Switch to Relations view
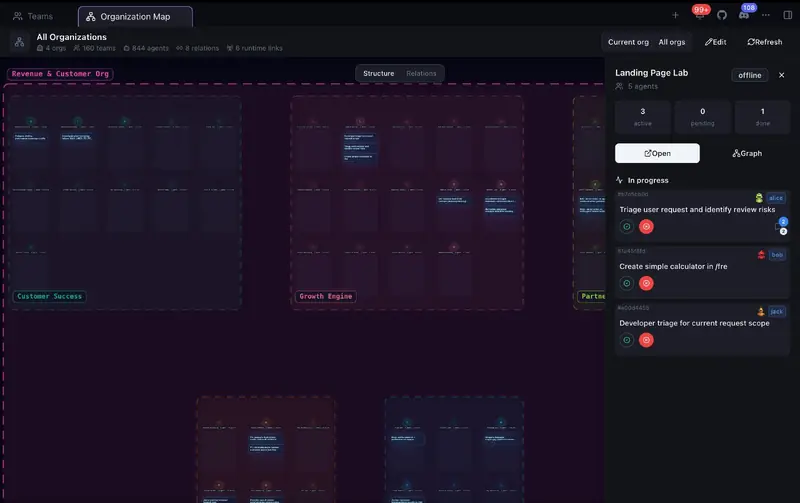The image size is (800, 503). [421, 73]
